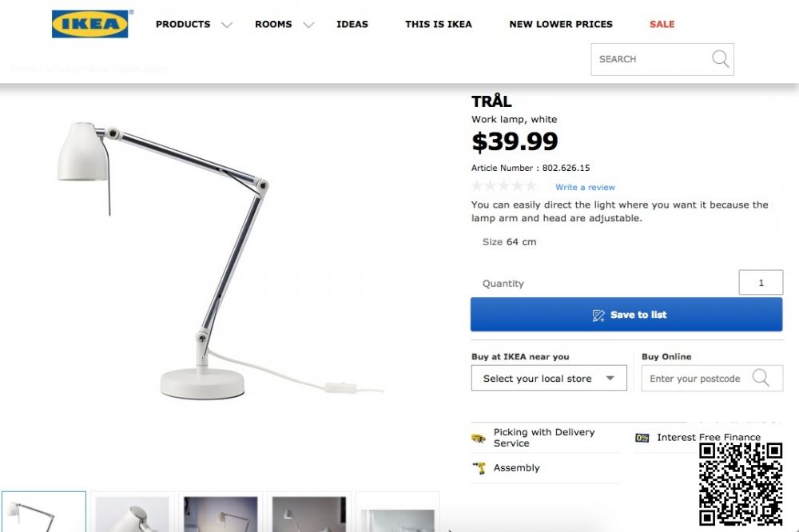Click the Assembly drill icon
This screenshot has width=799, height=532.
(479, 468)
